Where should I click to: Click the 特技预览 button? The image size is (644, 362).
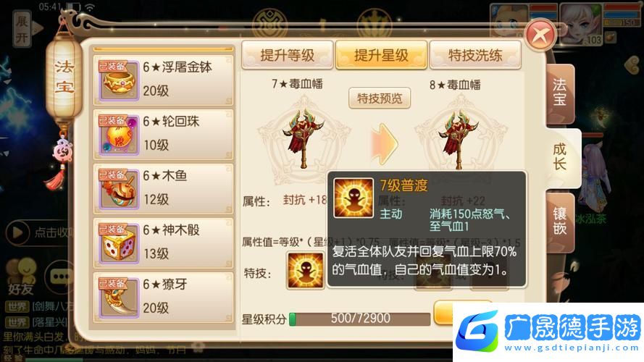[x=380, y=98]
